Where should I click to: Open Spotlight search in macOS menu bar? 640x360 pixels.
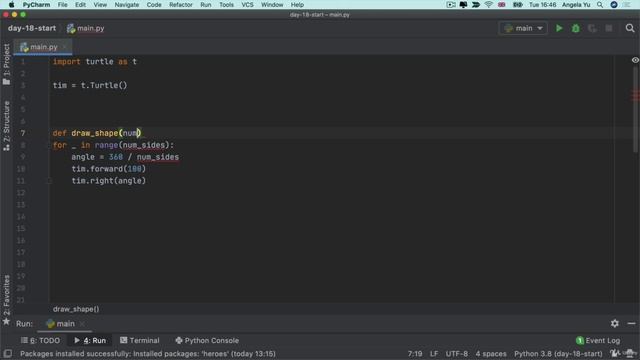pos(600,4)
